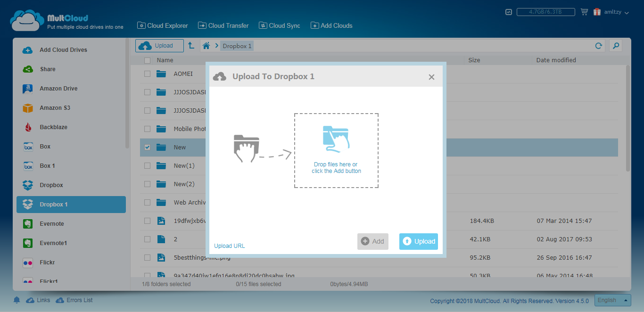Check the Mobile Photos folder checkbox
Viewport: 644px width, 312px height.
(148, 129)
